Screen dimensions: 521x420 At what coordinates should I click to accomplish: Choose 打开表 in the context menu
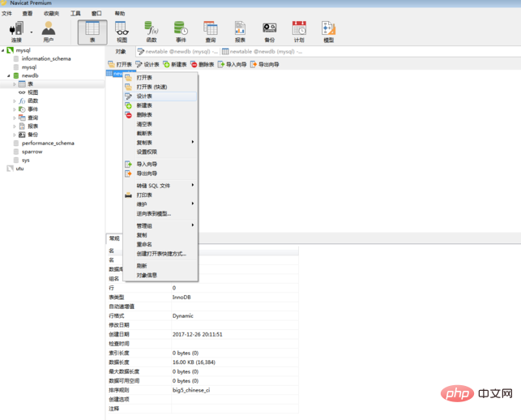pos(160,78)
